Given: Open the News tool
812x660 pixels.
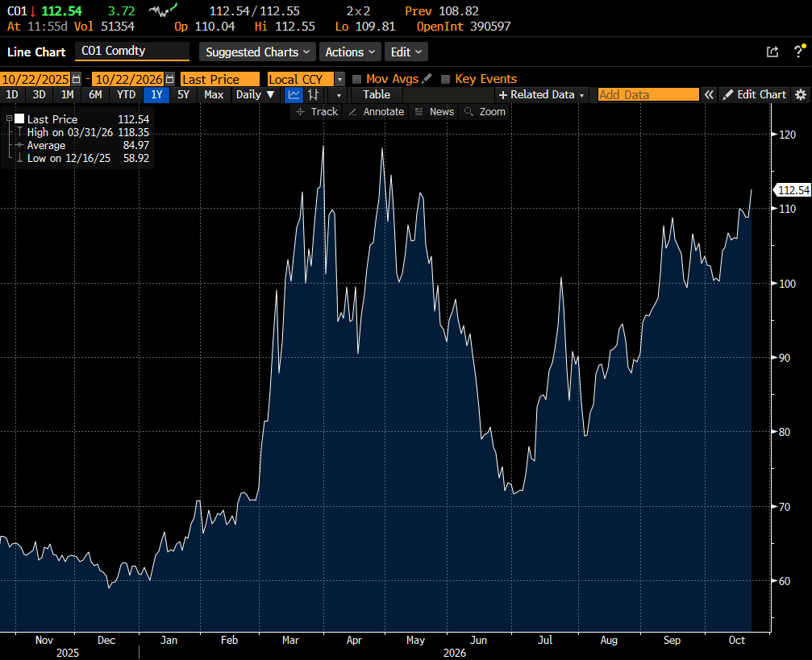Looking at the screenshot, I should click(x=434, y=112).
